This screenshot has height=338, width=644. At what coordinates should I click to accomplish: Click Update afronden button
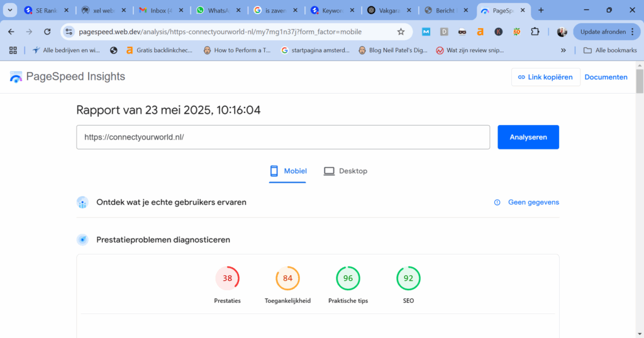pos(603,31)
